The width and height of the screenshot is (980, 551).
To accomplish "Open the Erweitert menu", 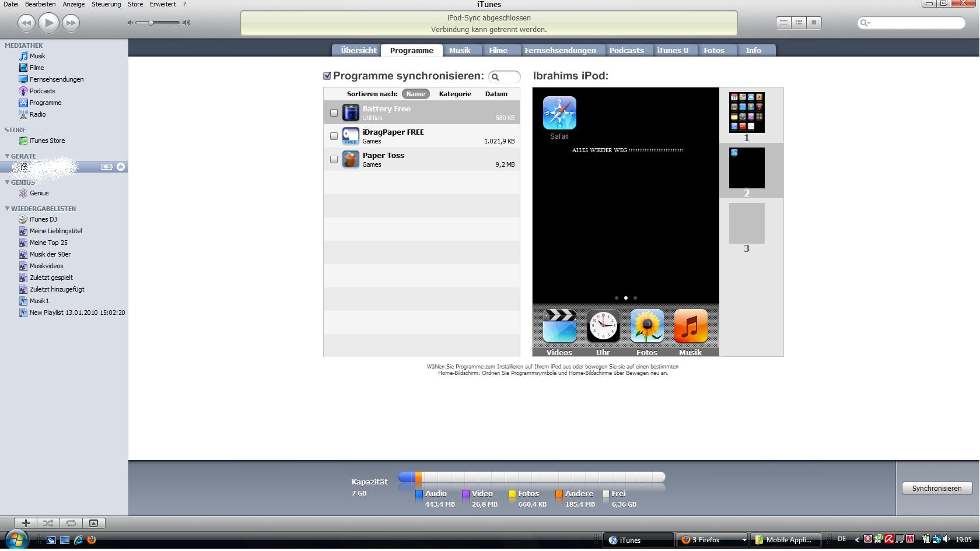I will click(163, 4).
